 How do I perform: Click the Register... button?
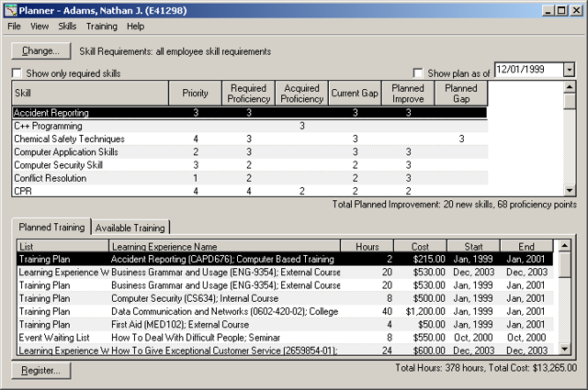(x=40, y=371)
